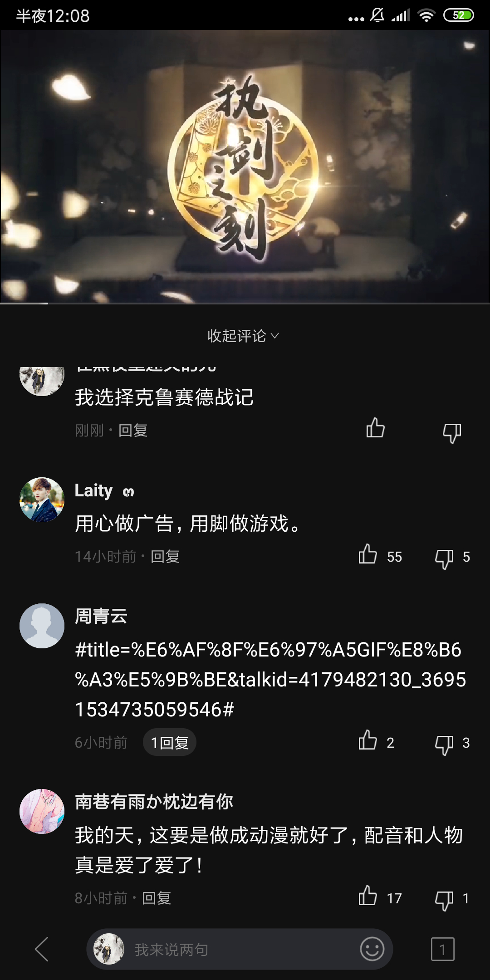Collapse comments with 收起评论
The image size is (490, 980).
click(x=243, y=336)
